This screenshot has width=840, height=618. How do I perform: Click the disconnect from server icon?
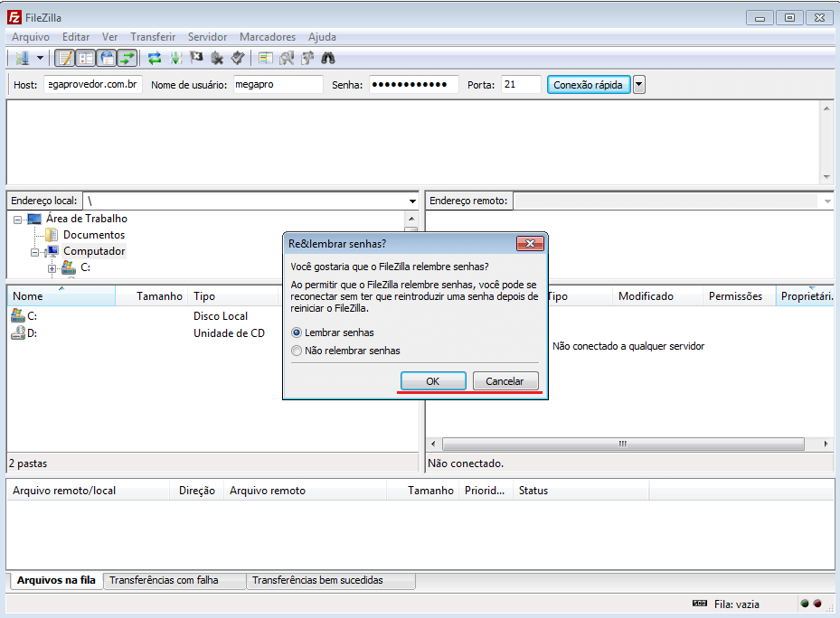pyautogui.click(x=217, y=59)
